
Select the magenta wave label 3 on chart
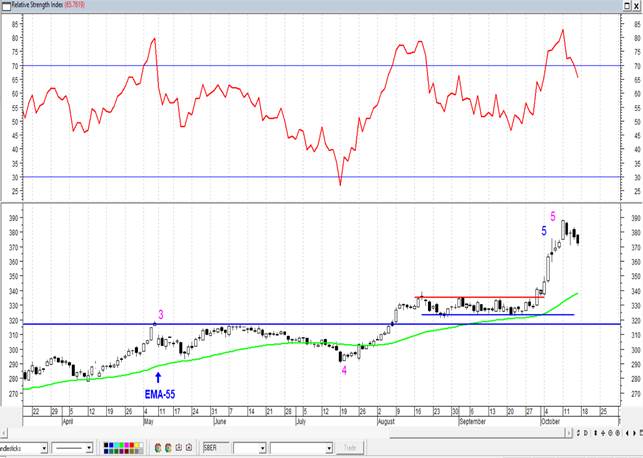pyautogui.click(x=161, y=315)
